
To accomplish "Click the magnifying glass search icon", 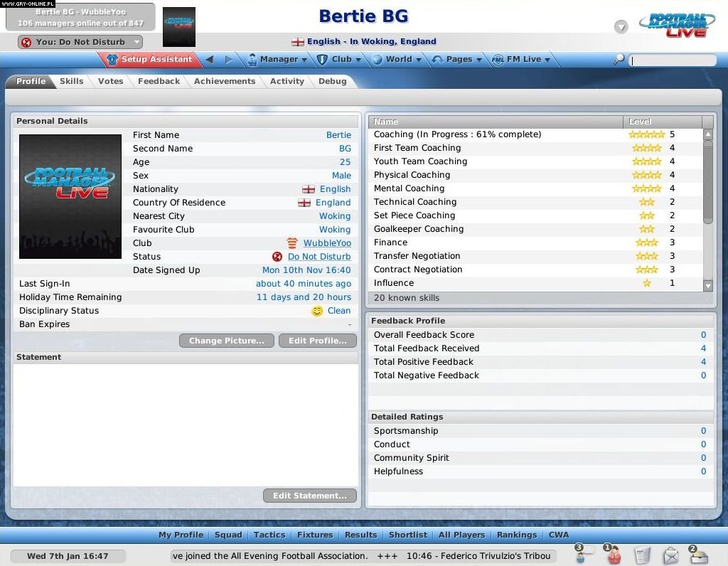I will [618, 60].
